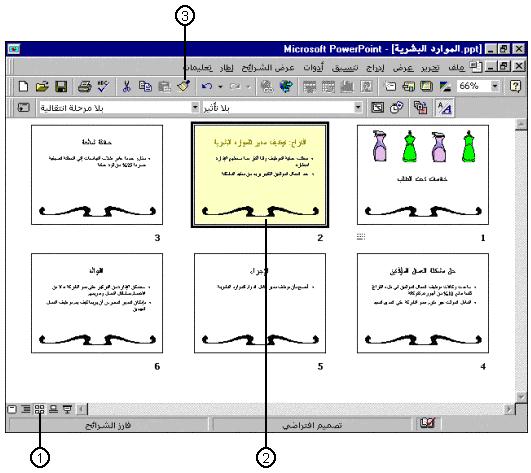Open the أدوات (Tools) menu

point(313,67)
